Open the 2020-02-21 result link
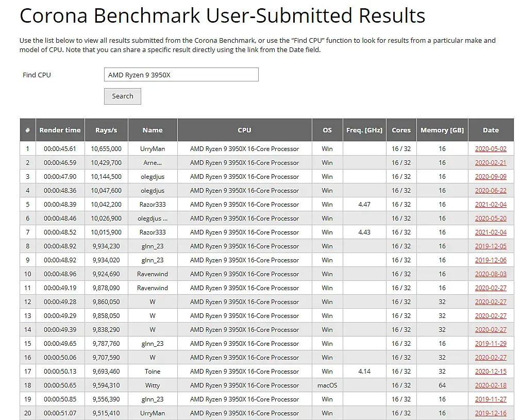This screenshot has width=521, height=420. pyautogui.click(x=491, y=163)
